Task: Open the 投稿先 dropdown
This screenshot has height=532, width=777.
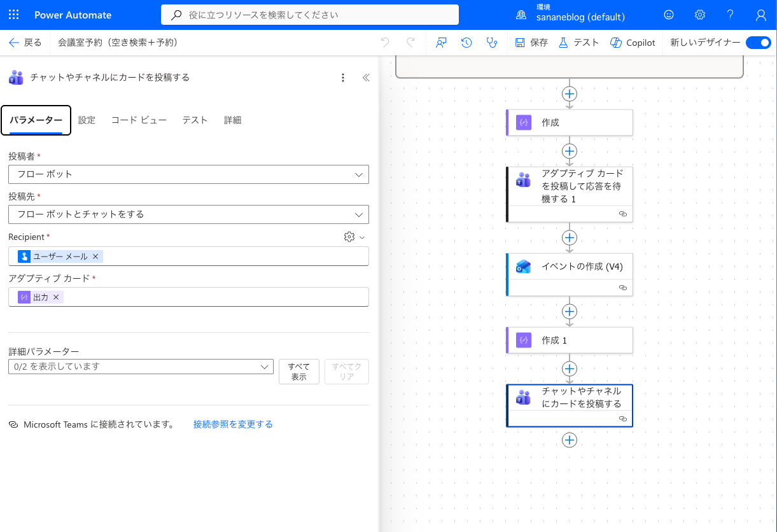Action: click(188, 214)
